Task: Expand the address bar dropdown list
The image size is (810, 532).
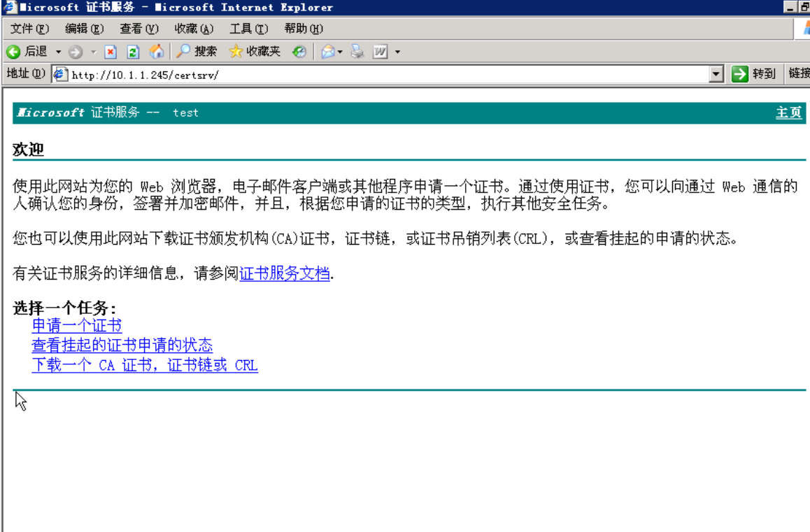Action: (716, 75)
